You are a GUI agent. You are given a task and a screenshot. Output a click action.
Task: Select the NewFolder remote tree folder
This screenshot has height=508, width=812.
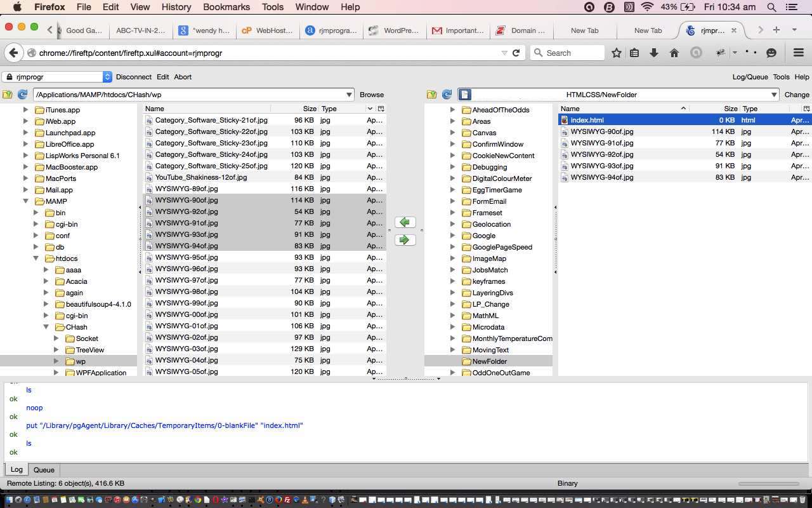[x=489, y=361]
